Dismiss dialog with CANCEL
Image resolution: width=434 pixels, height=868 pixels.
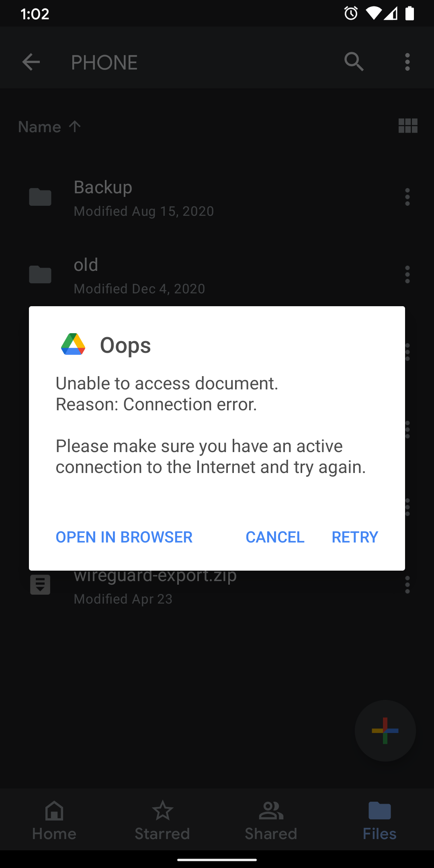[x=275, y=537]
